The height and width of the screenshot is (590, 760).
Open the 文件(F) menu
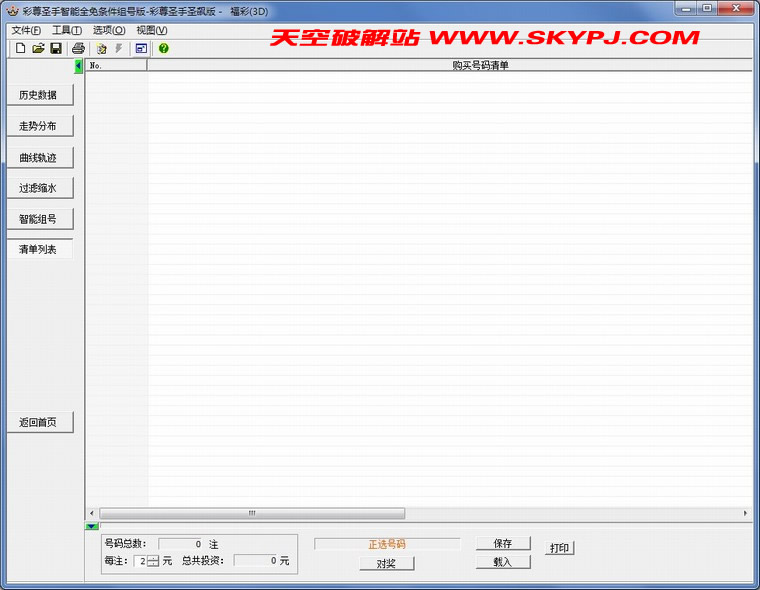(26, 30)
